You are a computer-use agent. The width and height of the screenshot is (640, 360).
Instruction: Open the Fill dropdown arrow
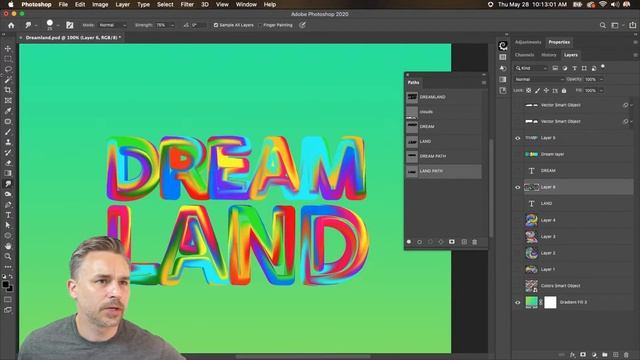[601, 91]
